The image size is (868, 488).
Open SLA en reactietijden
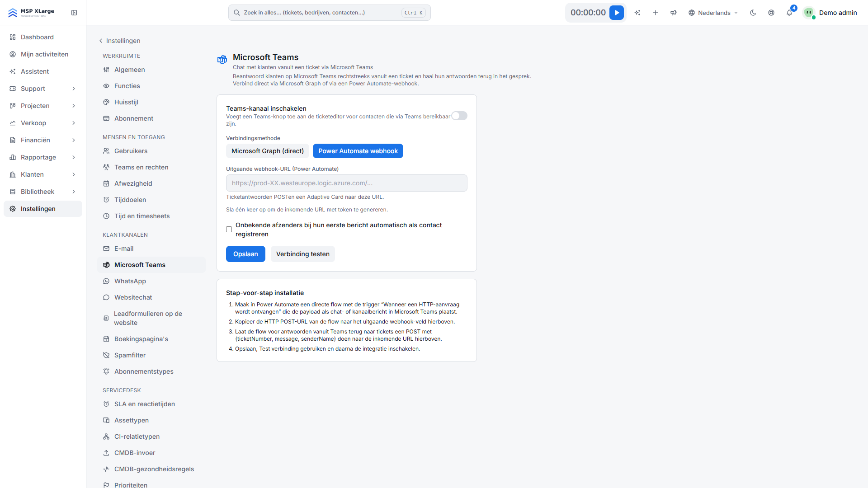151,404
